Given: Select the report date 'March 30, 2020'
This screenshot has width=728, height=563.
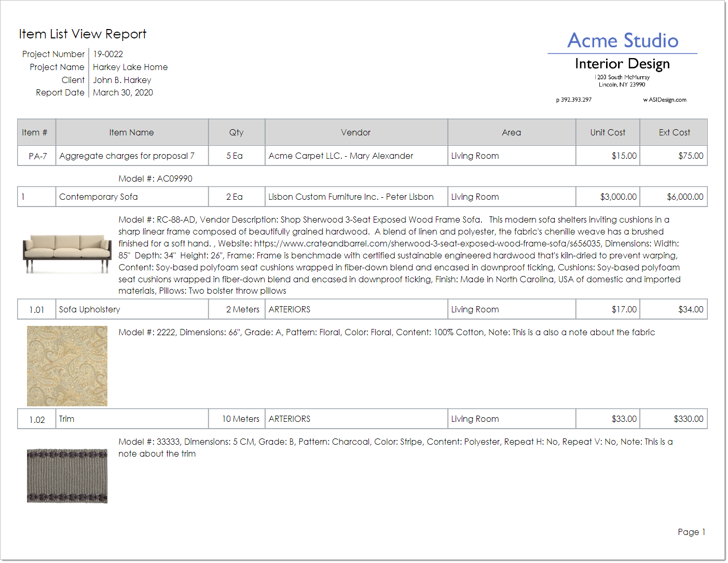Looking at the screenshot, I should (123, 92).
